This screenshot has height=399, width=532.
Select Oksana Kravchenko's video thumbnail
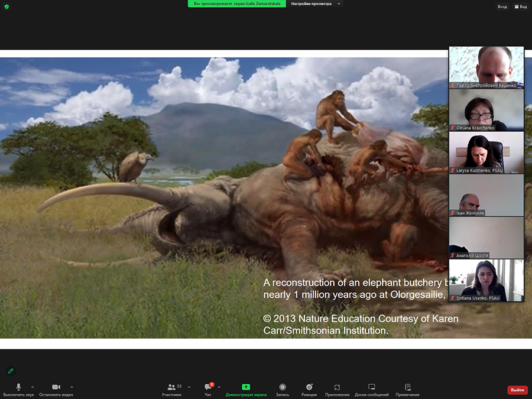click(x=486, y=111)
